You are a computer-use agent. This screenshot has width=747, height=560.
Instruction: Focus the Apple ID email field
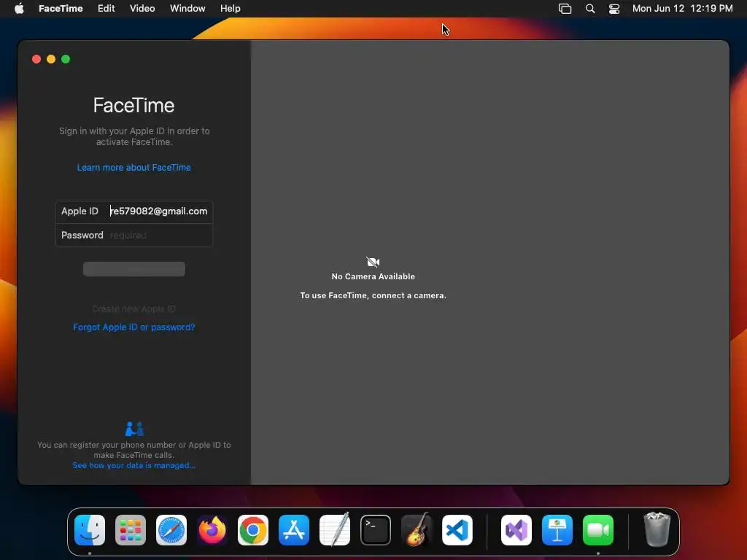coord(158,211)
